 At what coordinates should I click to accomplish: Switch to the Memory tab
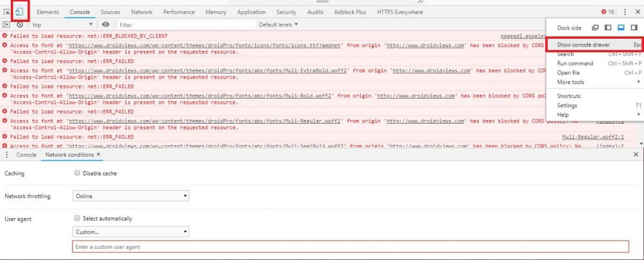pyautogui.click(x=216, y=12)
